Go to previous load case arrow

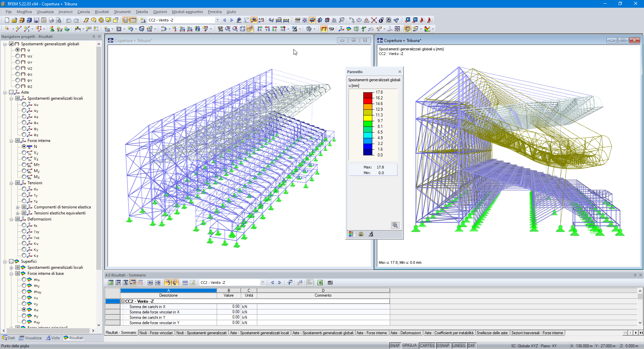pyautogui.click(x=224, y=20)
